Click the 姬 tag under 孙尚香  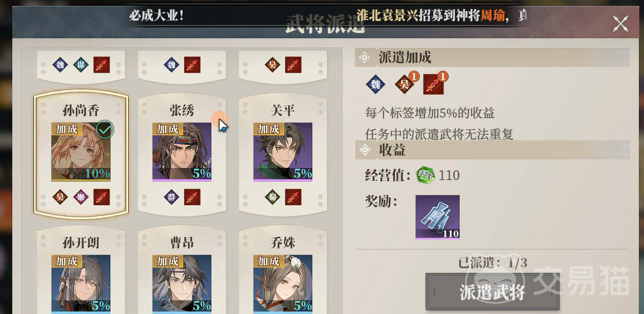81,197
